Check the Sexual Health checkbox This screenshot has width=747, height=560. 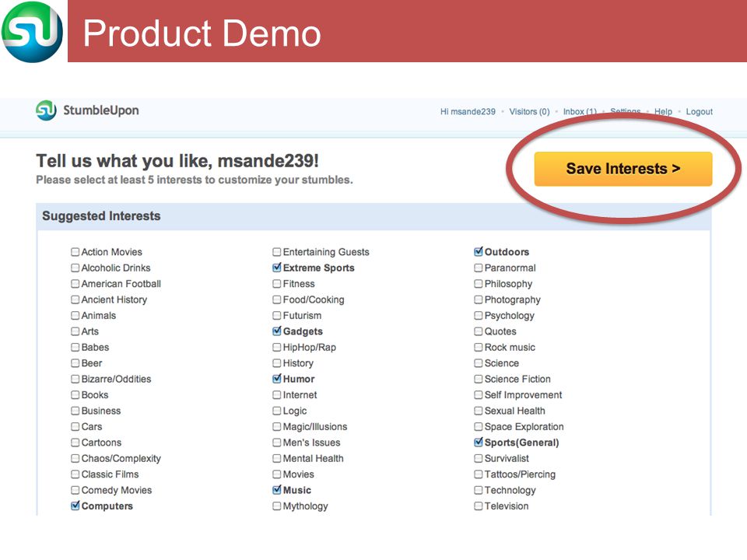tap(479, 411)
